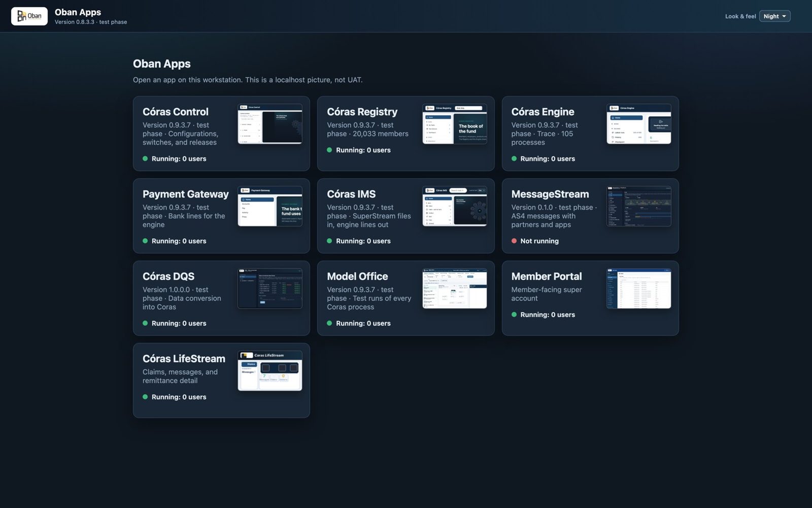Open the Member Portal app title
This screenshot has width=812, height=508.
point(547,276)
